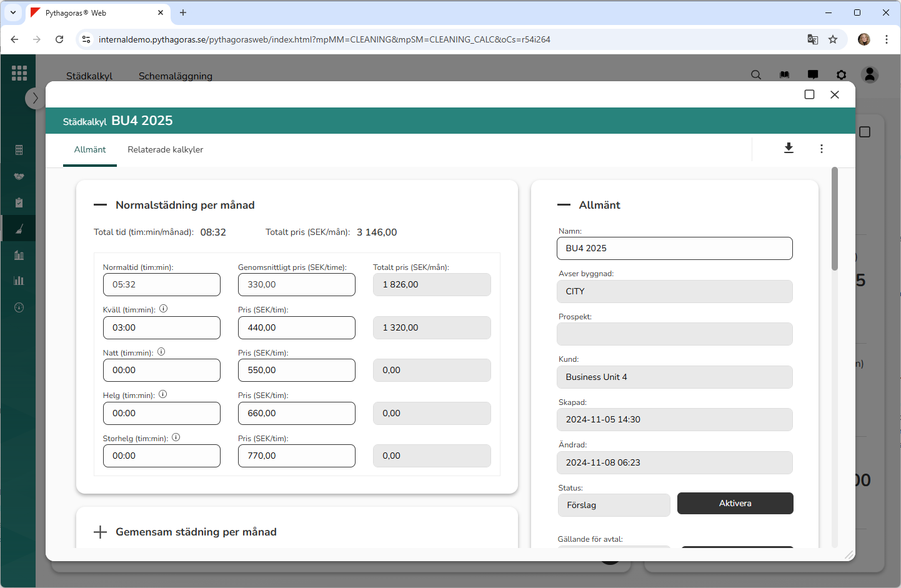Click the search magnifier icon in header
Image resolution: width=901 pixels, height=588 pixels.
pyautogui.click(x=756, y=75)
